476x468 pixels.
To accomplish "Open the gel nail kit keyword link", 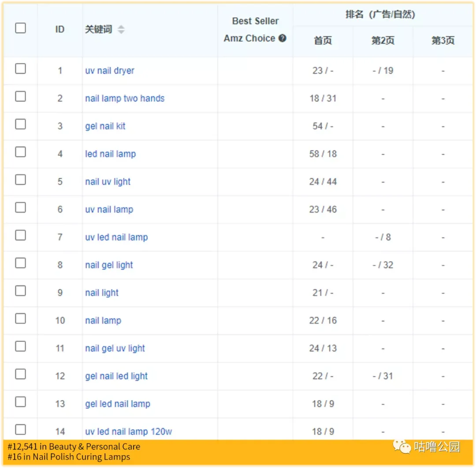I will pos(105,126).
